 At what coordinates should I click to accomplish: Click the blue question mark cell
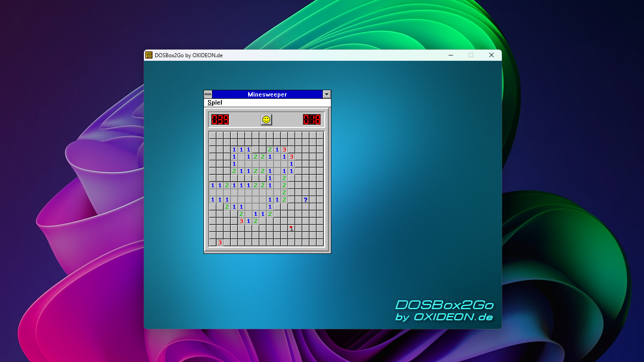point(306,200)
